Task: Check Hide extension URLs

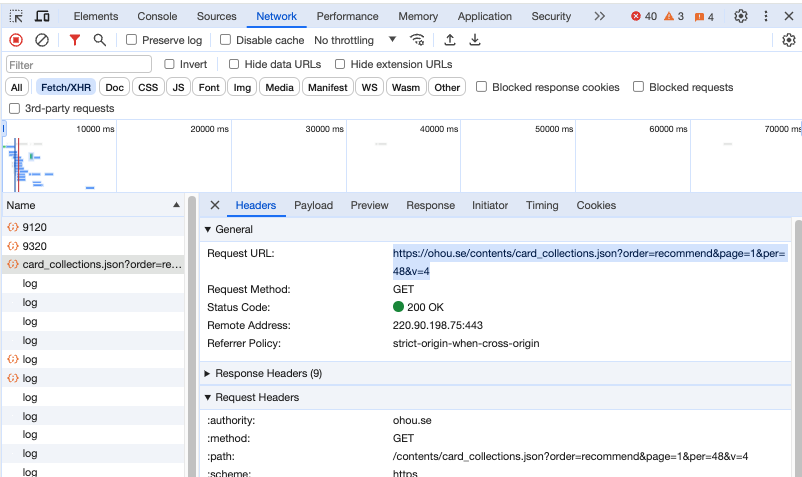Action: [340, 64]
